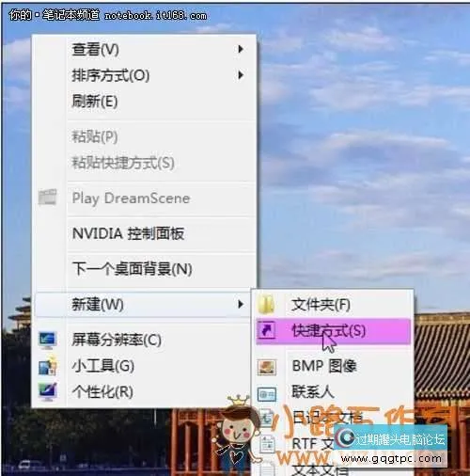The width and height of the screenshot is (470, 476).
Task: Click the shortcut arrow icon
Action: pos(267,330)
